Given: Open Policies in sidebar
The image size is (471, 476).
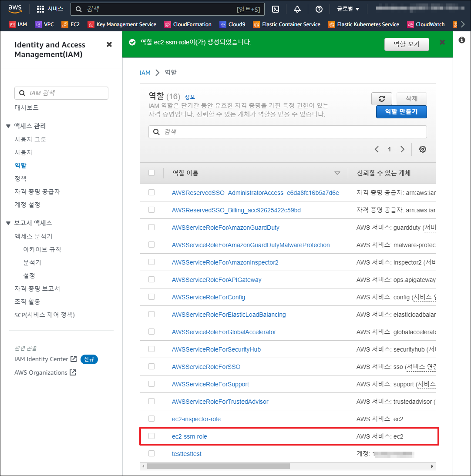Looking at the screenshot, I should pyautogui.click(x=20, y=178).
